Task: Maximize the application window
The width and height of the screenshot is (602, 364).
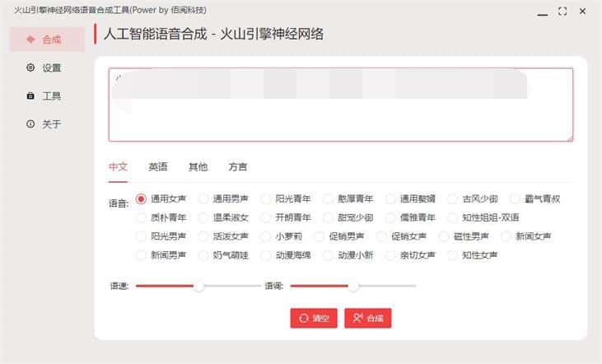Action: pyautogui.click(x=562, y=12)
